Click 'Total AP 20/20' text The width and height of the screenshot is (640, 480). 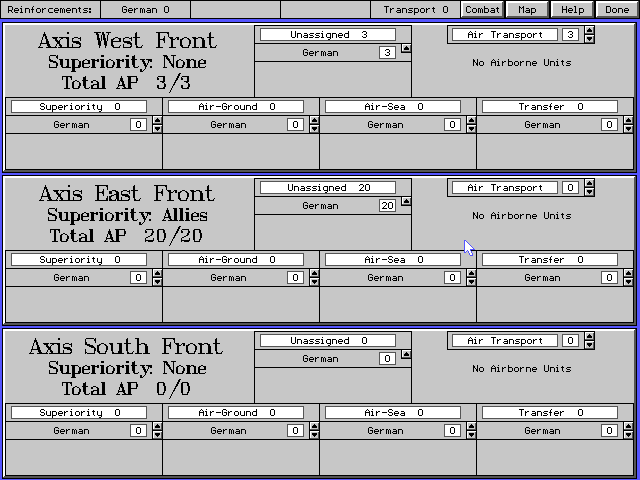[126, 236]
